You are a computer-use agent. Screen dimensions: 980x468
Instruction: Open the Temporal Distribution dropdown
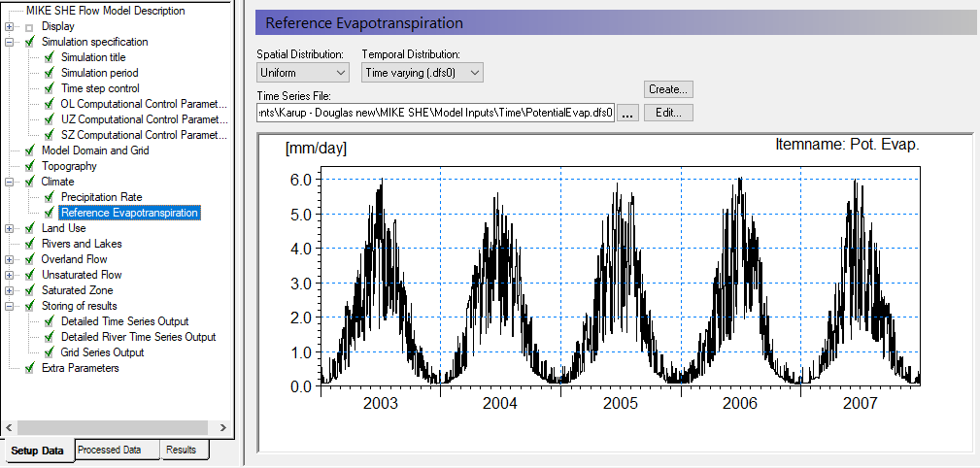pos(422,73)
